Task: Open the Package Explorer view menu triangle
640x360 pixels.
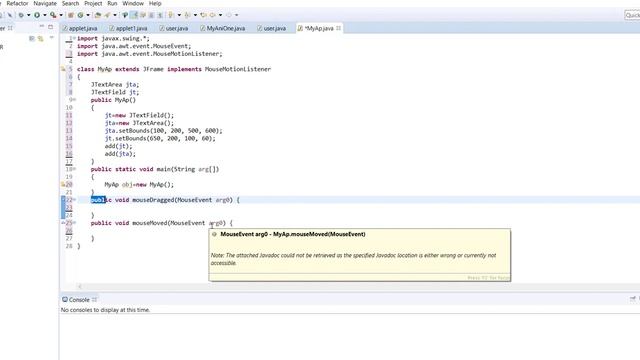Action: [51, 38]
